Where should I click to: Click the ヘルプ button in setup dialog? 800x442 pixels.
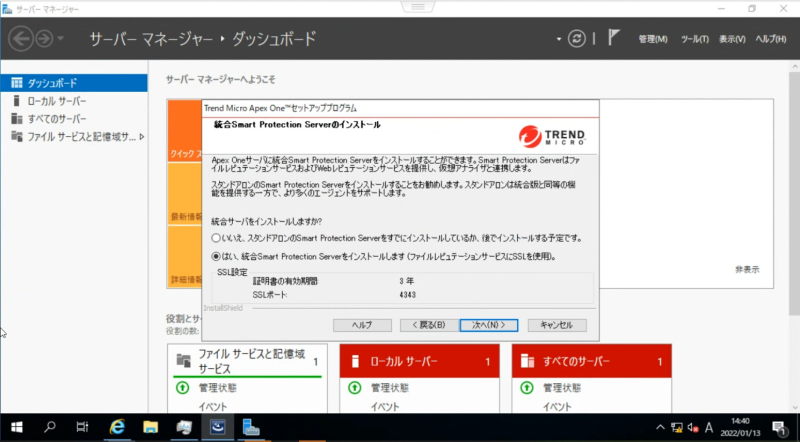[362, 325]
